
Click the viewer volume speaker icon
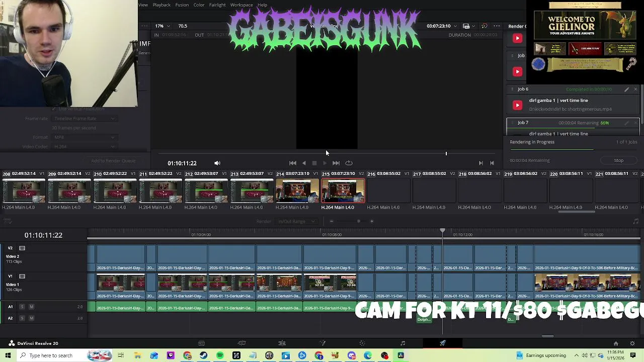coord(217,163)
